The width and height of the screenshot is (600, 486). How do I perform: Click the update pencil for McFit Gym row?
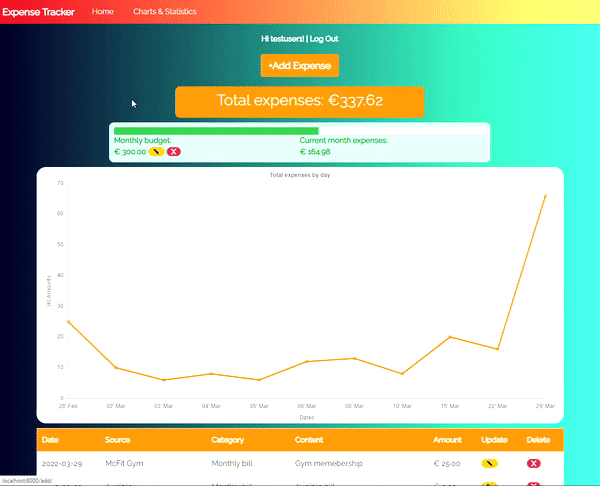click(x=489, y=463)
